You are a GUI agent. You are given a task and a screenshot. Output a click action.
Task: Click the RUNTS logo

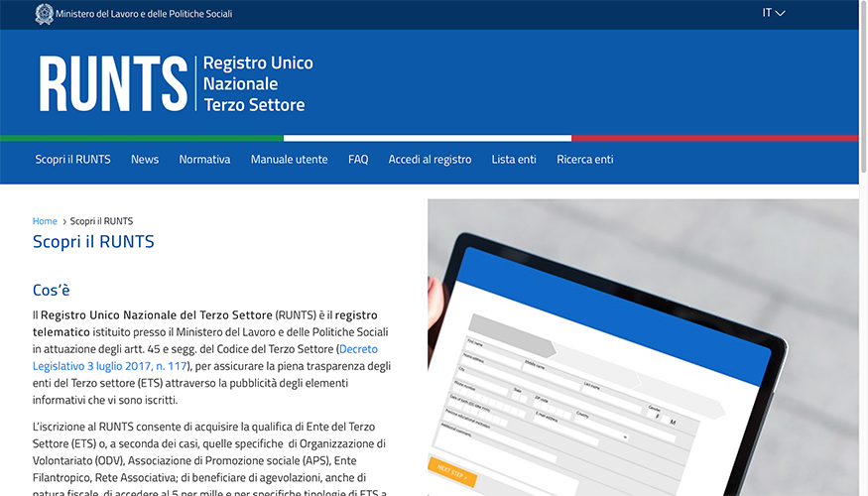tap(113, 83)
